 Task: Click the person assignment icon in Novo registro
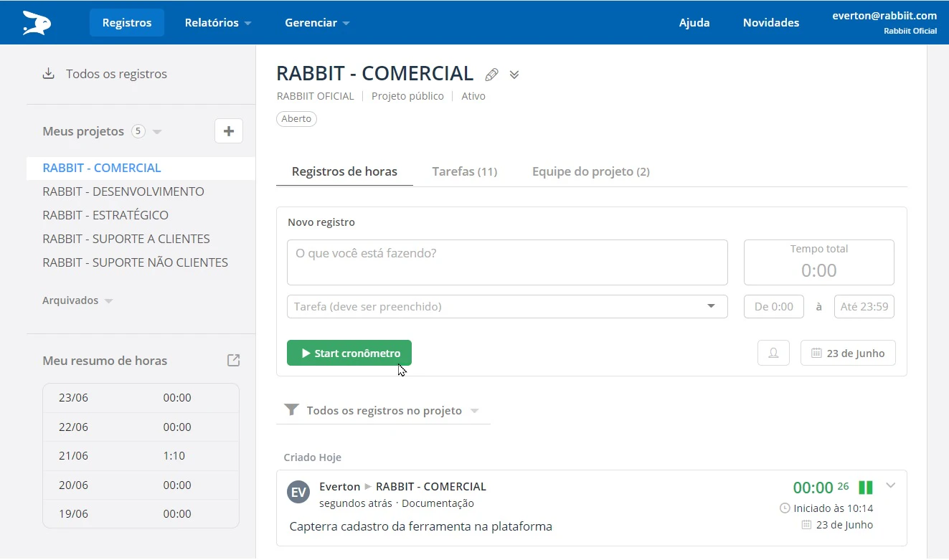point(773,352)
